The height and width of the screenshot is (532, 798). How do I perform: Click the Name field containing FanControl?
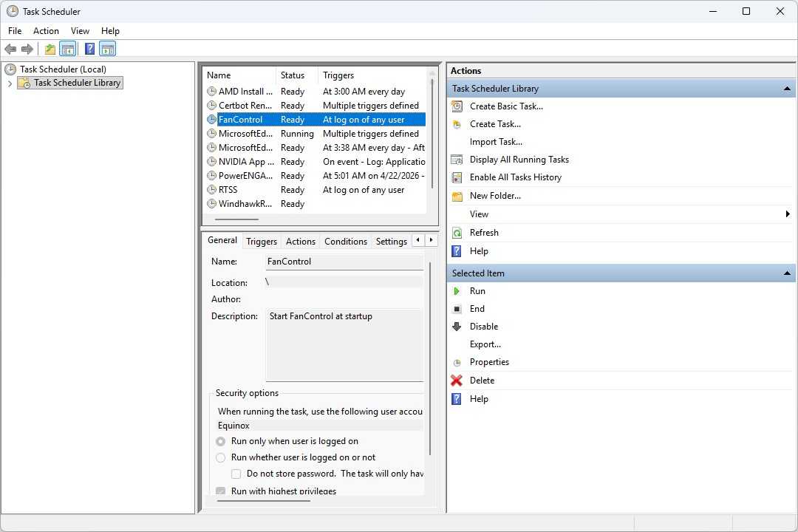coord(344,262)
